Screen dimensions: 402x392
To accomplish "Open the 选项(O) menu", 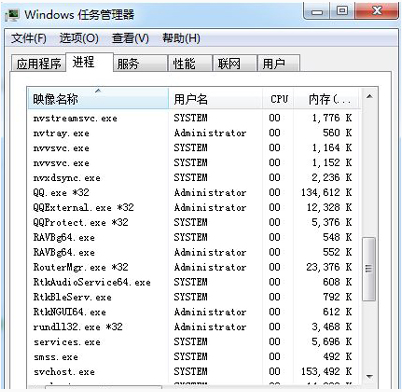I will click(79, 38).
